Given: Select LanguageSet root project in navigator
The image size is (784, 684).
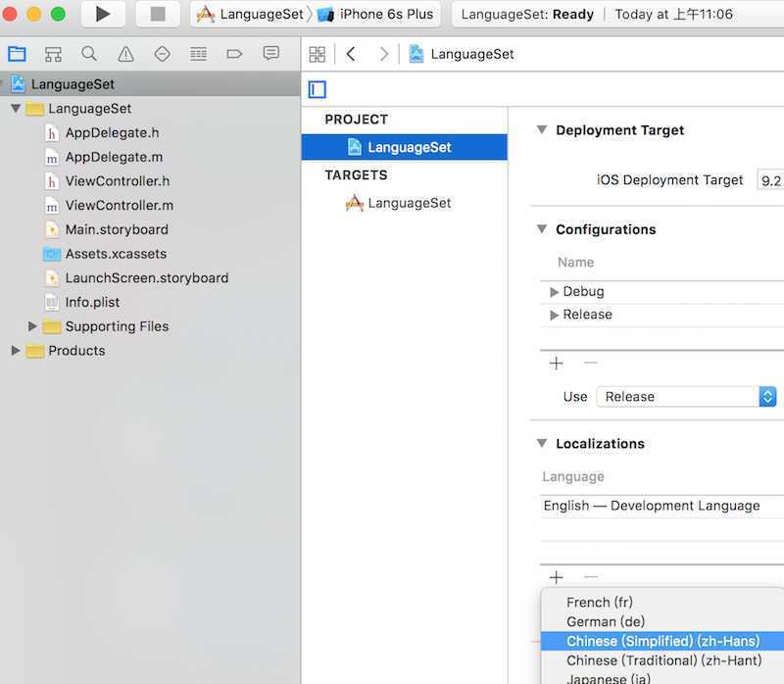Looking at the screenshot, I should [x=150, y=84].
